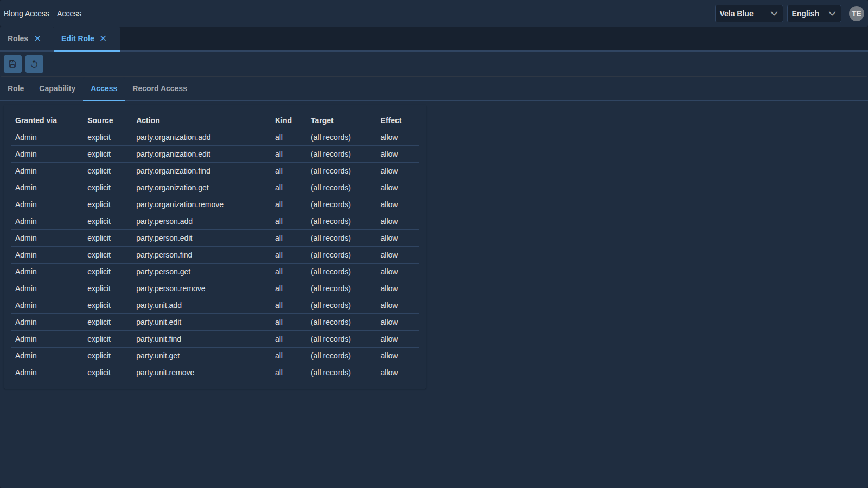Open the English language dropdown
Screen dimensions: 868x488
coord(814,14)
